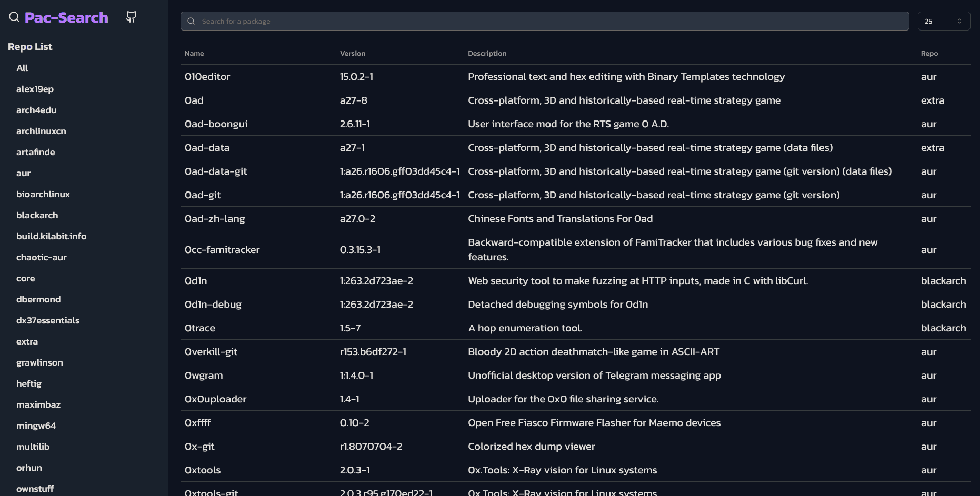Filter by the extra repository

(27, 341)
